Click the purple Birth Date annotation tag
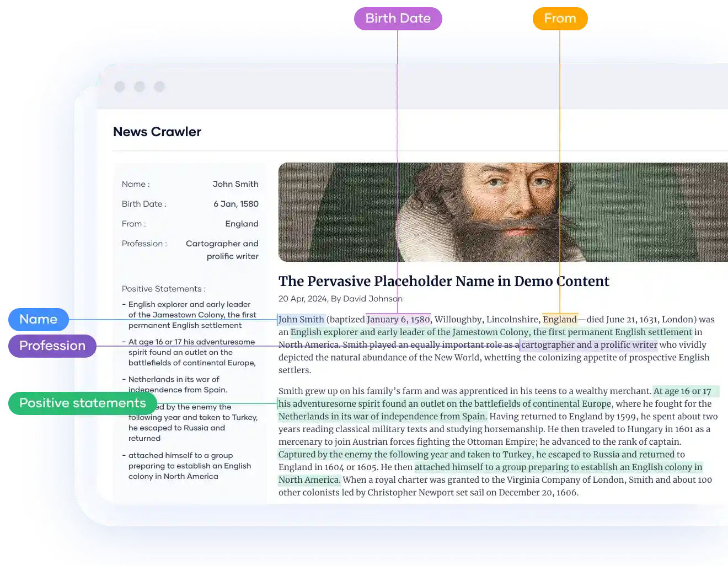 398,18
